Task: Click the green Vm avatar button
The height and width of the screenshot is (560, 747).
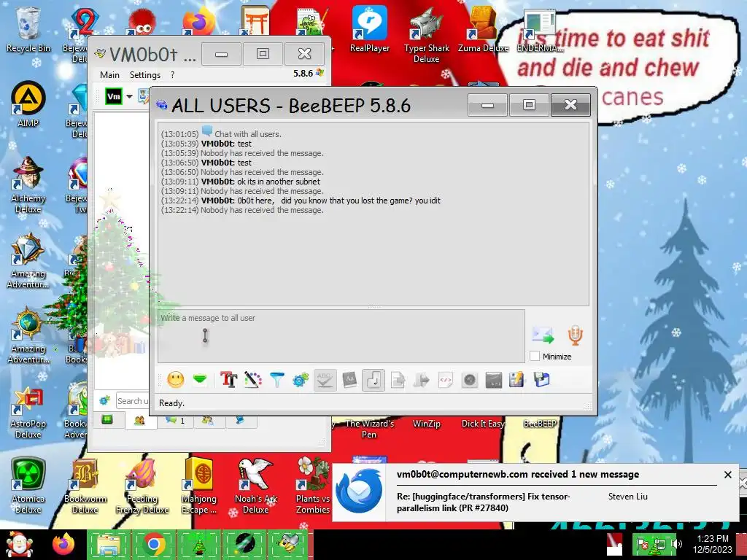Action: [x=113, y=96]
